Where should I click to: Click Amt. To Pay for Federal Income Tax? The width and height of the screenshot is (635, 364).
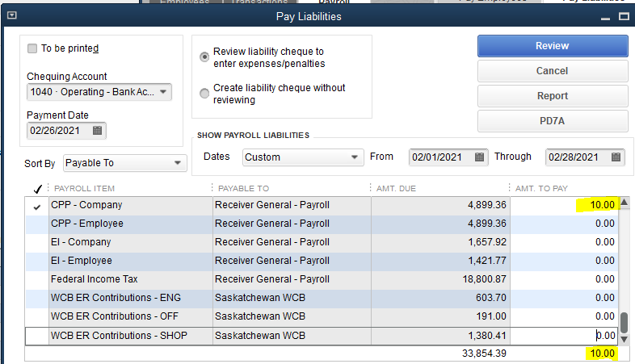coord(564,279)
